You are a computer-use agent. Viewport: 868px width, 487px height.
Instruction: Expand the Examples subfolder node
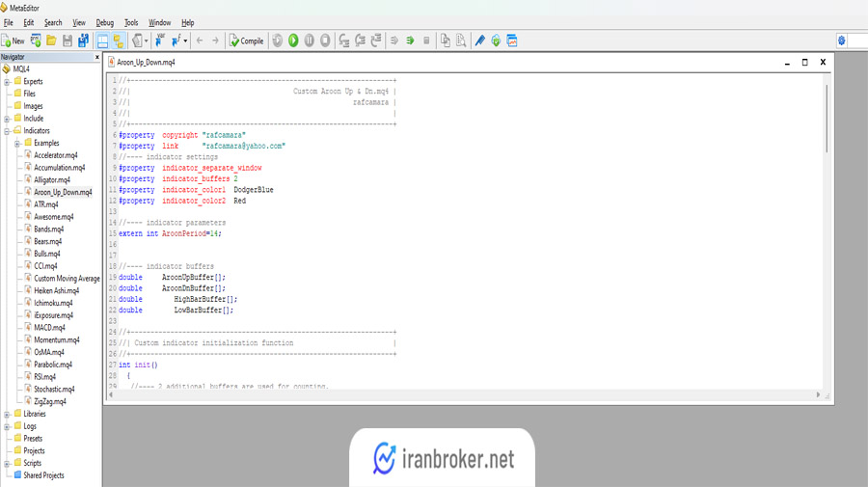tap(17, 144)
